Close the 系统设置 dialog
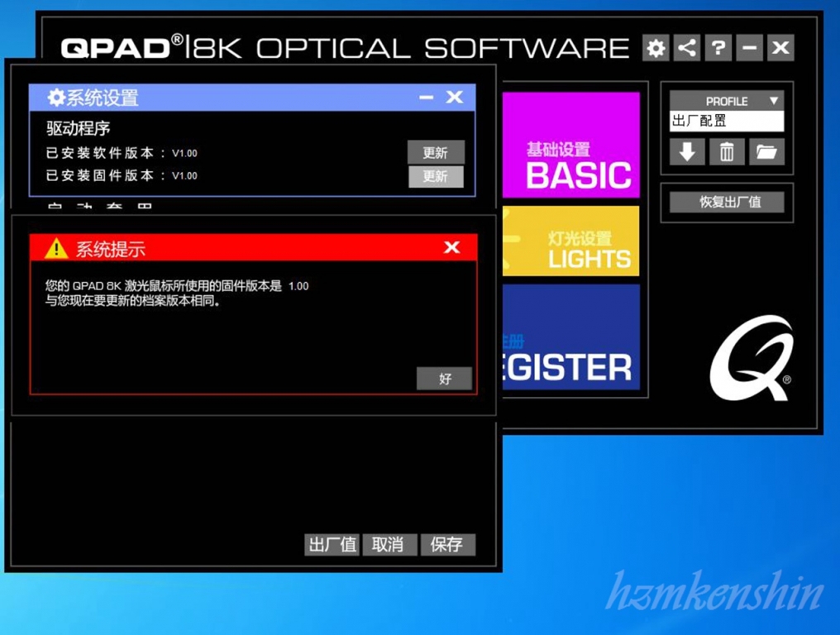 point(455,97)
